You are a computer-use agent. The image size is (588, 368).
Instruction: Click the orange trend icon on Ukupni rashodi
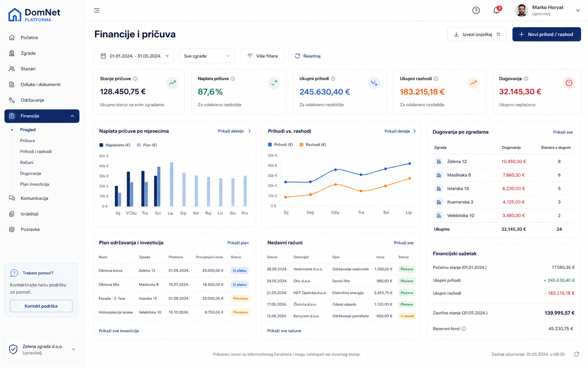click(x=473, y=83)
